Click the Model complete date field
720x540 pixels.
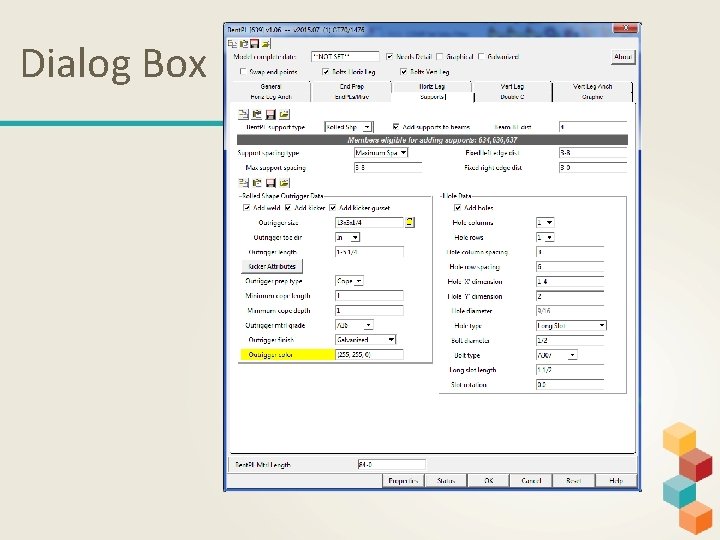click(345, 56)
